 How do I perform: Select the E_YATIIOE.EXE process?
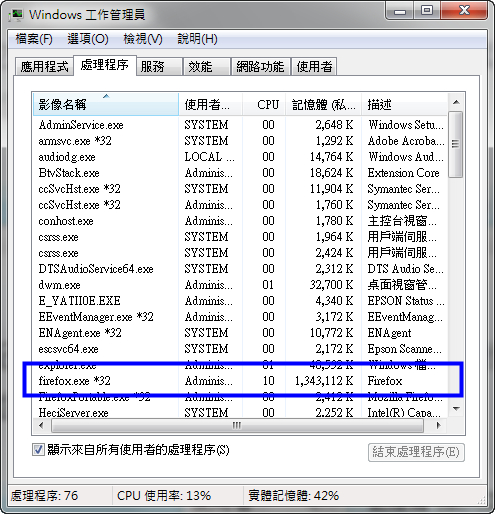[240, 301]
